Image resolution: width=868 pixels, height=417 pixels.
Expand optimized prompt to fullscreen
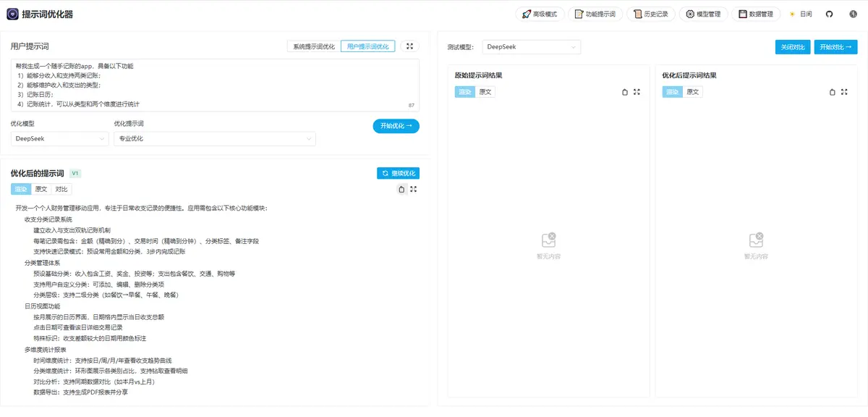pyautogui.click(x=414, y=190)
